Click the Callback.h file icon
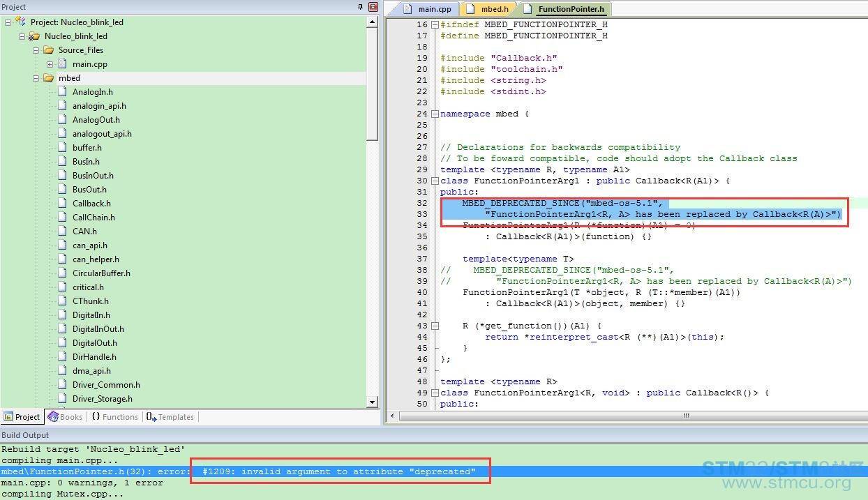This screenshot has height=500, width=868. pos(63,204)
